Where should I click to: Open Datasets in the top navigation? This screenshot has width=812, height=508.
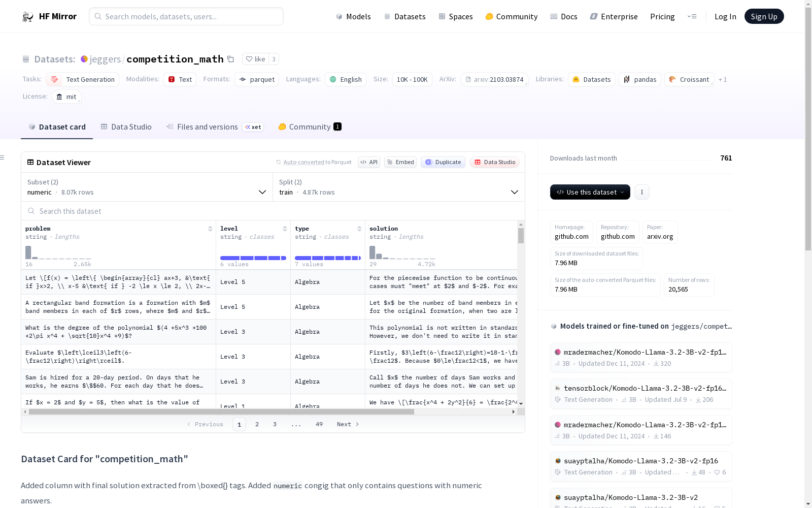[404, 17]
